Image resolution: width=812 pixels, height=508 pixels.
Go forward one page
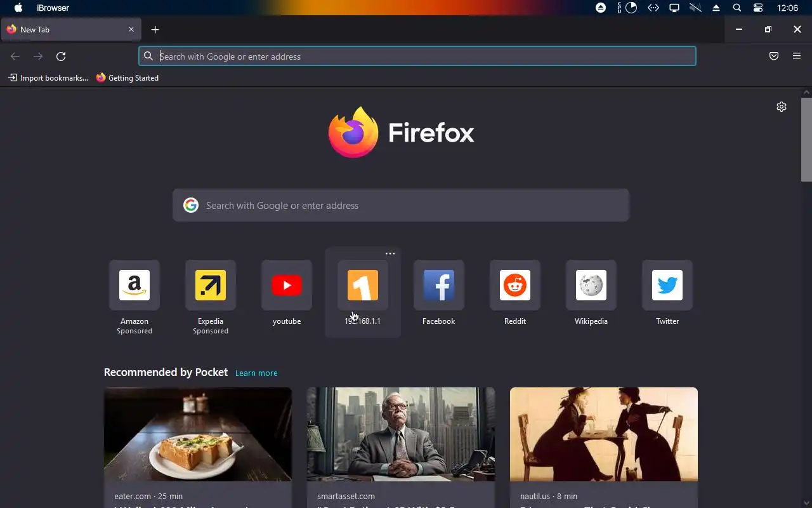tap(38, 57)
